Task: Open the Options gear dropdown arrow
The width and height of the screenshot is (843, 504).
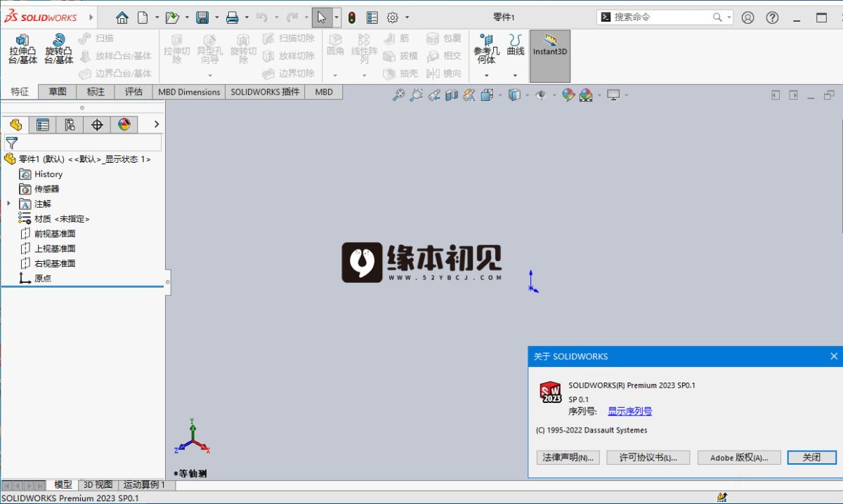Action: coord(407,18)
